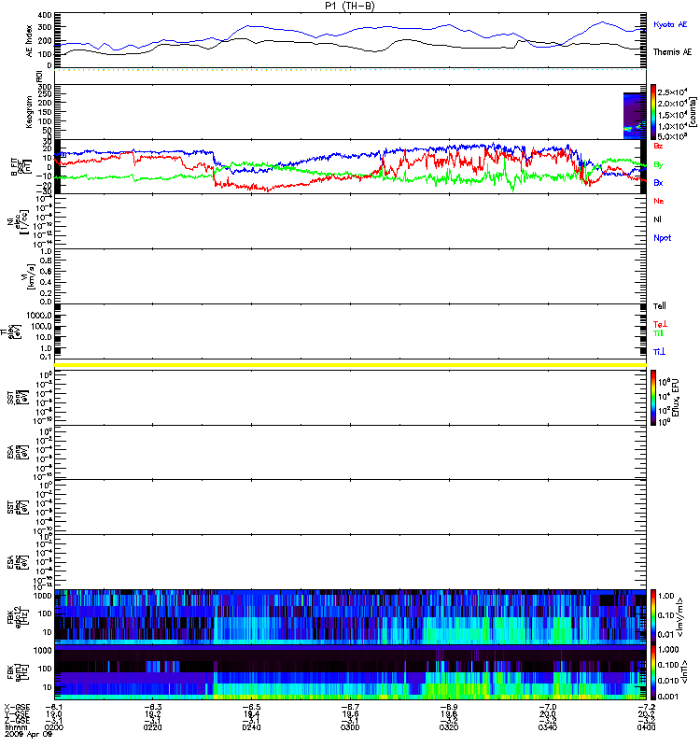The width and height of the screenshot is (700, 747).
Task: Select the black Themis AE legend label
Action: tap(672, 52)
